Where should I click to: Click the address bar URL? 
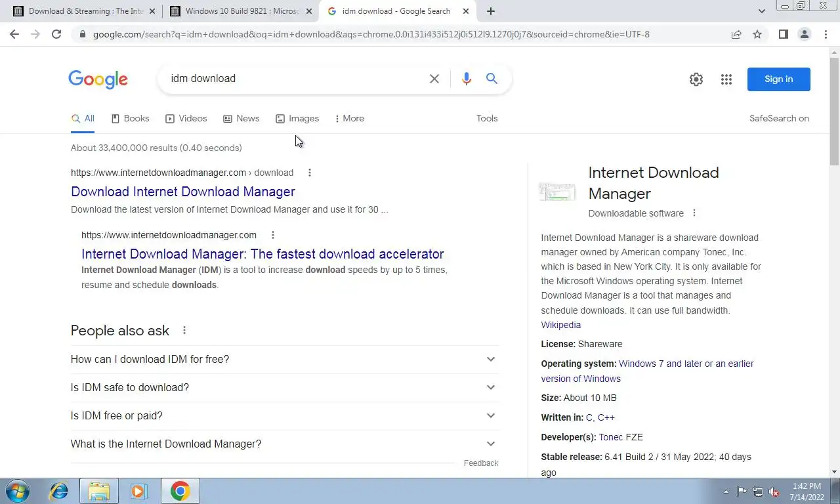(371, 34)
